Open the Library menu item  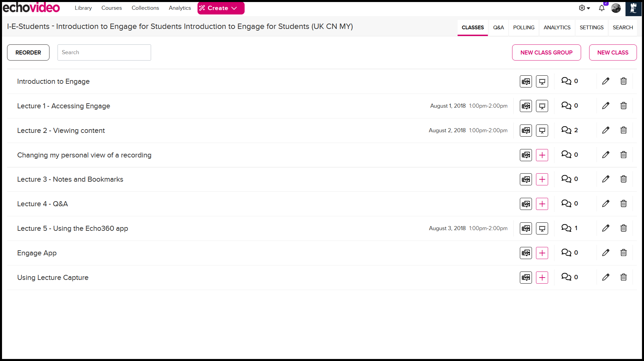83,8
